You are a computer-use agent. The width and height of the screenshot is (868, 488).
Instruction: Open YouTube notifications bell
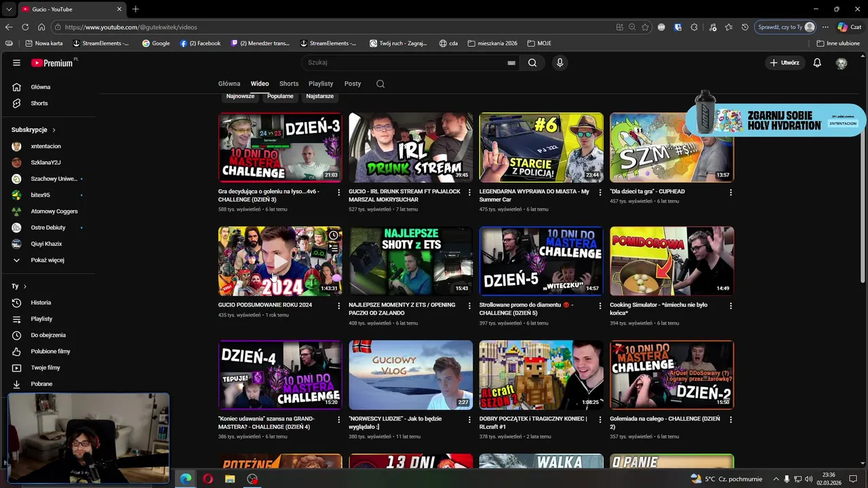(x=817, y=62)
